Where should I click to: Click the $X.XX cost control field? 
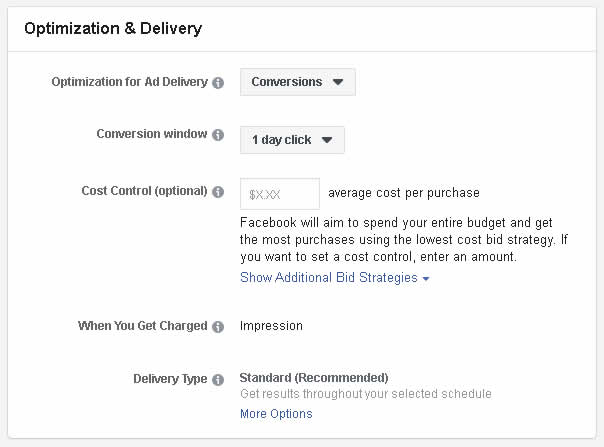(280, 194)
